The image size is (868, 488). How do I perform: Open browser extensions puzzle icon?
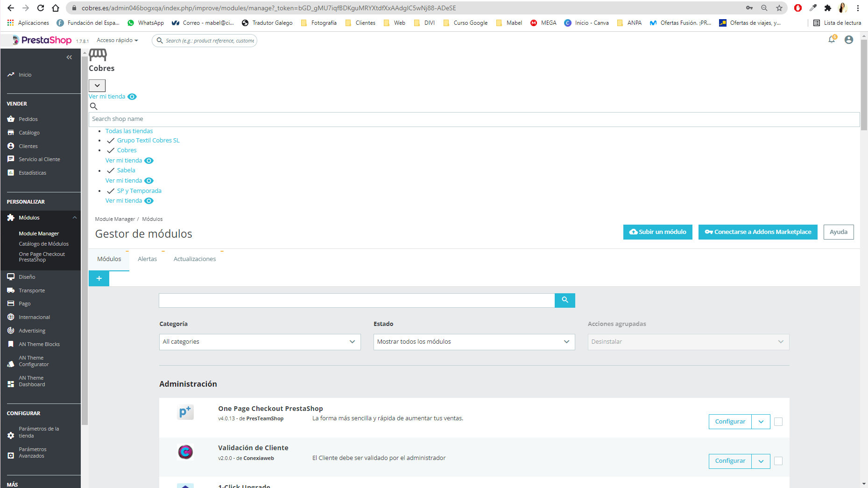click(828, 8)
